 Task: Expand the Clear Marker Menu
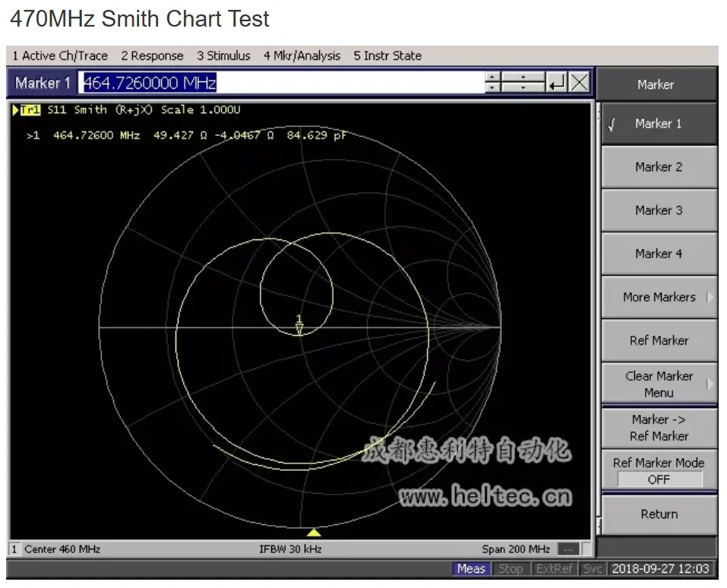tap(659, 384)
